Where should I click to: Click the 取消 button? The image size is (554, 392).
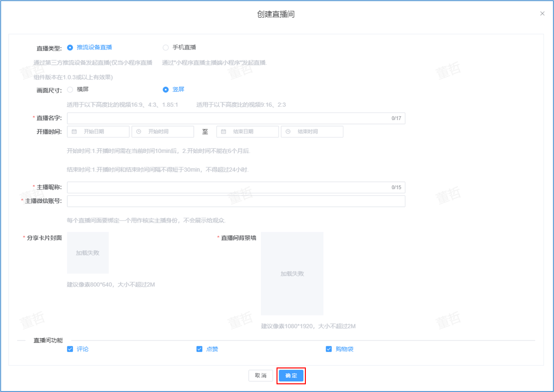coord(261,375)
